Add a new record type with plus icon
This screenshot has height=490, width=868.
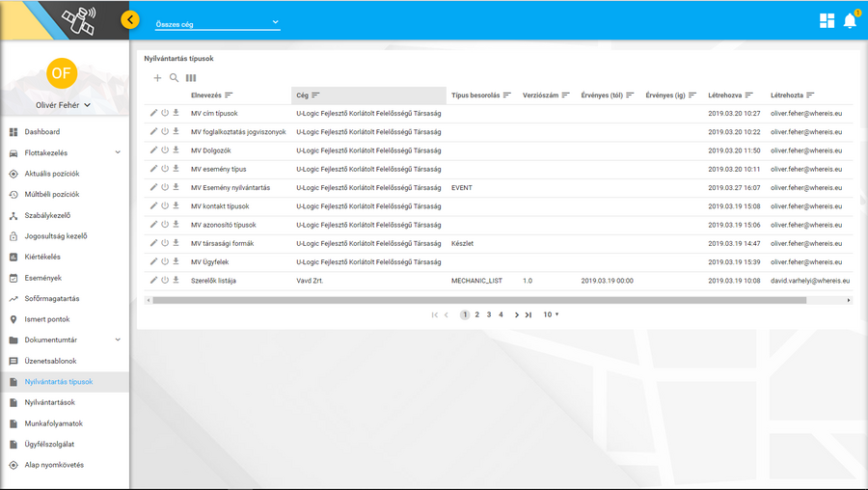click(158, 78)
